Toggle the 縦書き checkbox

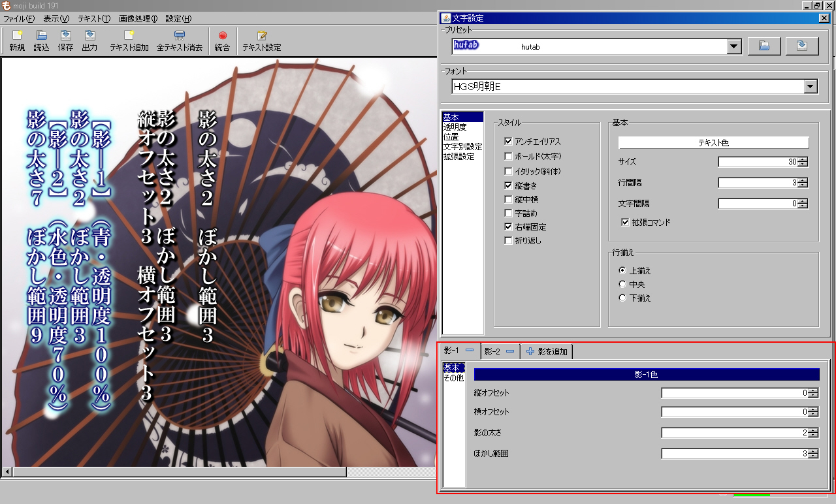point(508,185)
